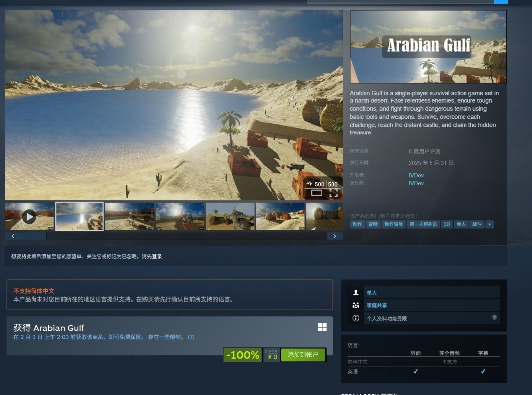
Task: Click the blue search button at top right
Action: coord(500,1)
